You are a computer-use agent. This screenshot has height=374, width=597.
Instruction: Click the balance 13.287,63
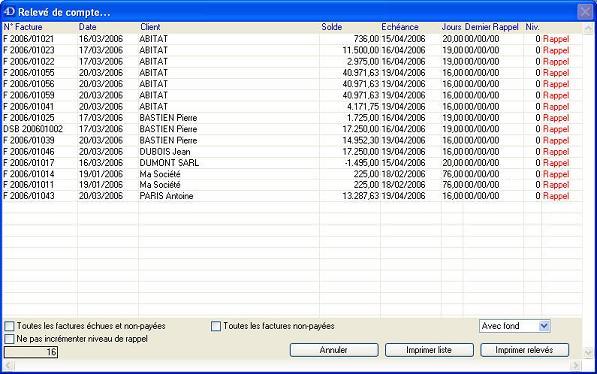point(361,196)
